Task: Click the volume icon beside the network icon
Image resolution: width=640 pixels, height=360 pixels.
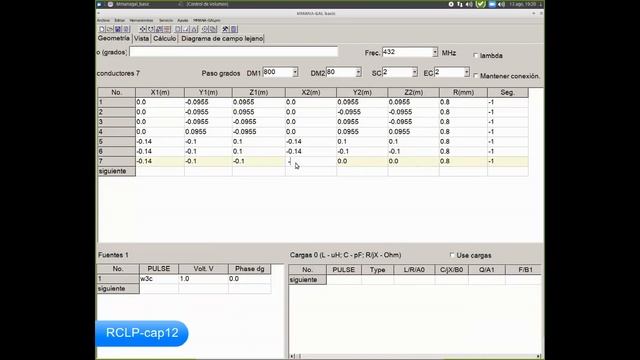Action: coord(469,4)
